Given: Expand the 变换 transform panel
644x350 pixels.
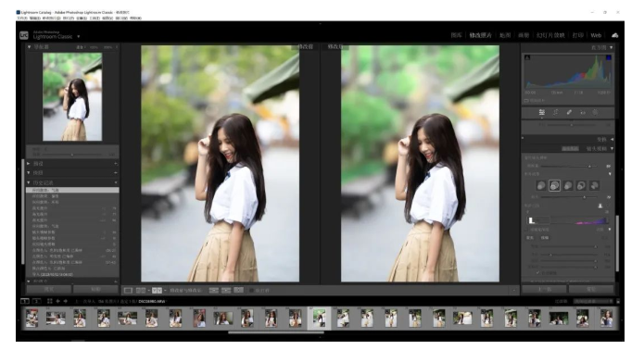Looking at the screenshot, I should (x=612, y=140).
